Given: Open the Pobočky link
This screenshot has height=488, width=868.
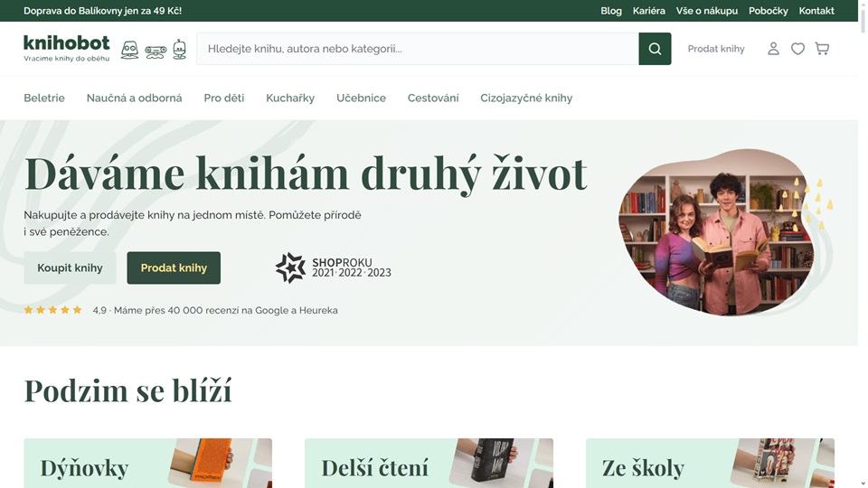Looking at the screenshot, I should point(768,11).
